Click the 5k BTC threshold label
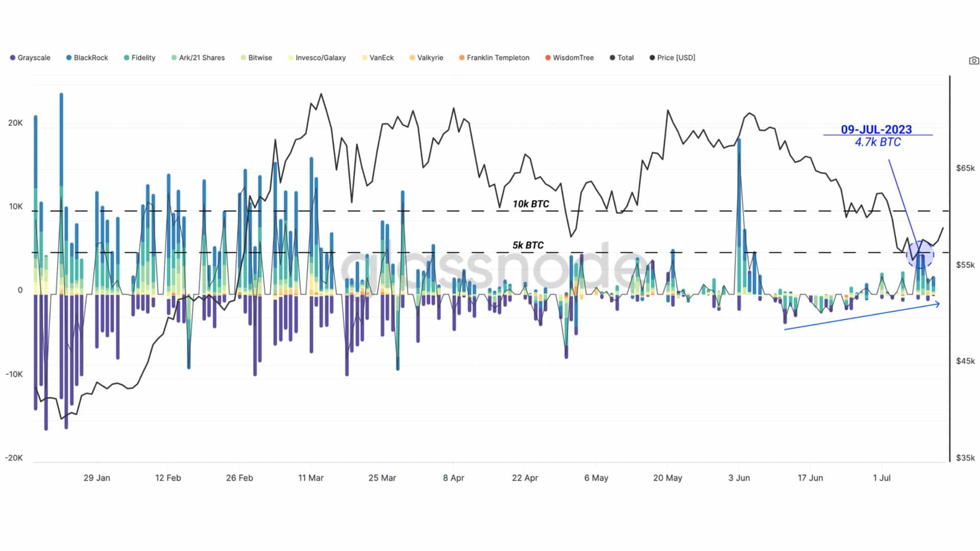Screen dimensions: 980x551 (x=528, y=245)
